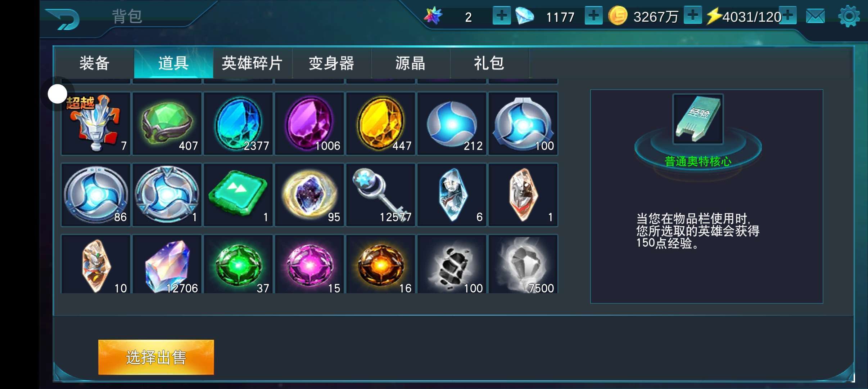Open the mail envelope icon

coord(815,17)
